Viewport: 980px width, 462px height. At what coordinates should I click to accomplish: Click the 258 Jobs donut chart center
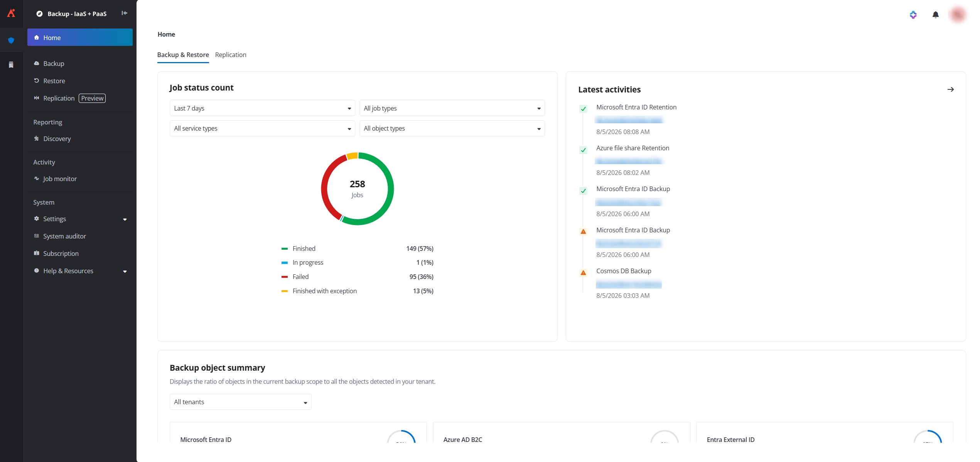pyautogui.click(x=357, y=189)
